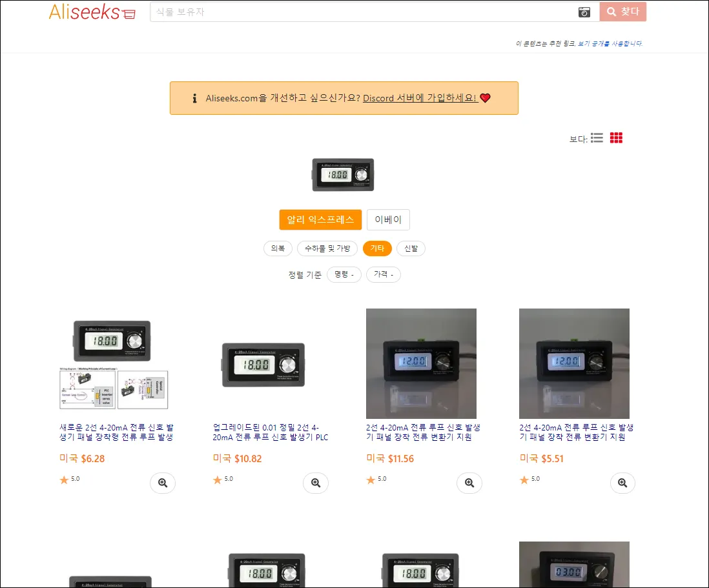Image resolution: width=709 pixels, height=588 pixels.
Task: Switch to the 알리 익스프레스 tab
Action: [x=320, y=219]
